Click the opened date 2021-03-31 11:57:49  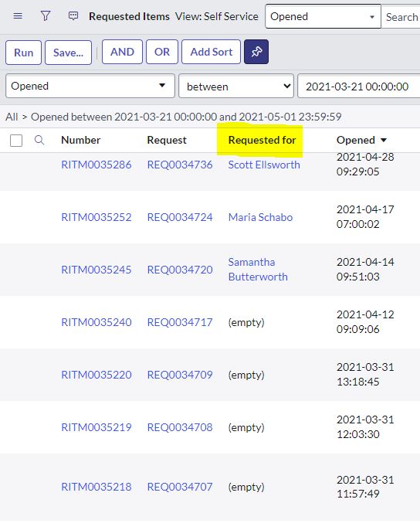point(365,487)
